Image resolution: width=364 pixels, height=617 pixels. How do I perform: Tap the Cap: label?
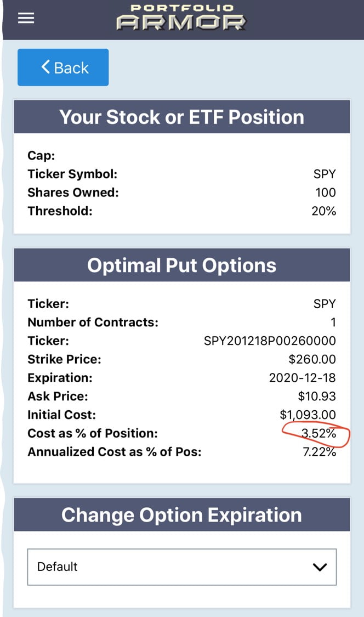coord(41,156)
